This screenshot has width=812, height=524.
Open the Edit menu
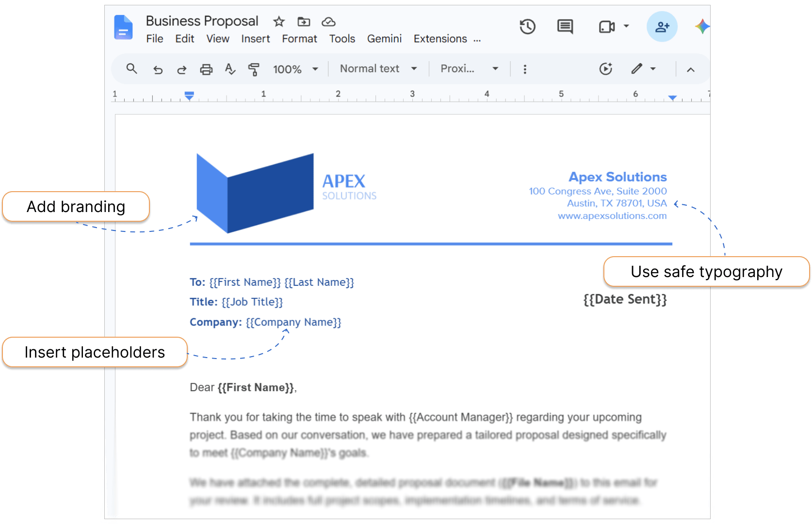(185, 39)
